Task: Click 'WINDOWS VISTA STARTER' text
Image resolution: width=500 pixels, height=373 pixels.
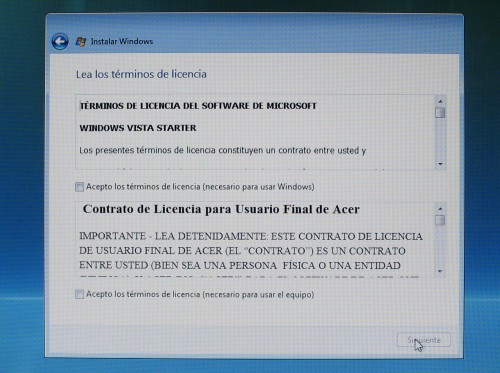Action: 138,128
